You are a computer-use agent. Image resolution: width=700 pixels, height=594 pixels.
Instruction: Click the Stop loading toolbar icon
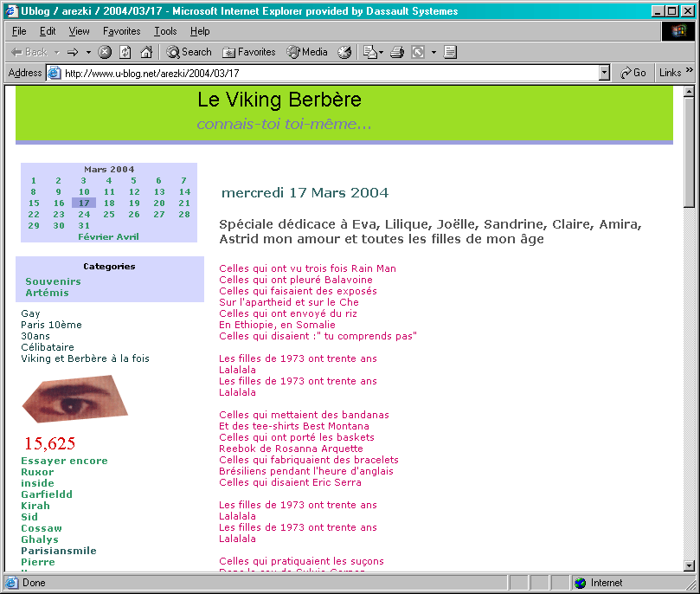(x=105, y=52)
